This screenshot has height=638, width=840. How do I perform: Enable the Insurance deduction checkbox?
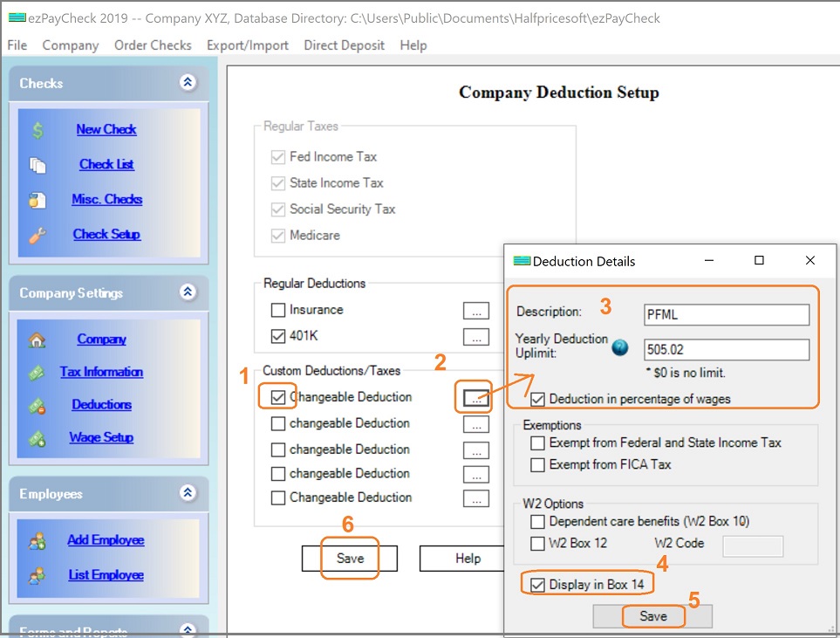coord(278,310)
